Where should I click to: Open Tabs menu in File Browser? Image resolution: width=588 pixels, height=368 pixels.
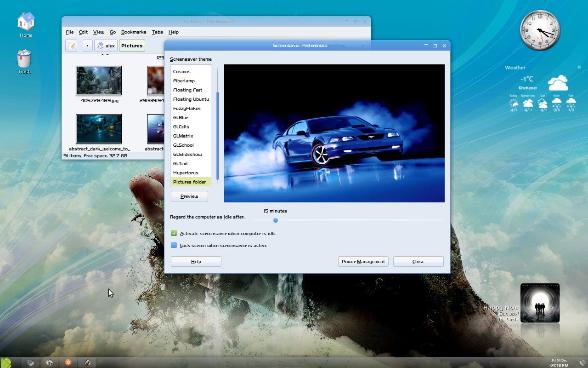pos(157,32)
